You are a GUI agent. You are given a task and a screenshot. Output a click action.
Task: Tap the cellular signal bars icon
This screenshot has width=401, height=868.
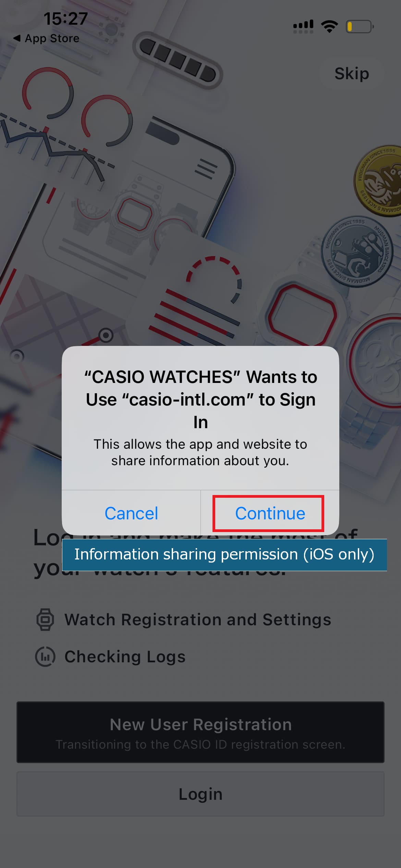point(303,26)
